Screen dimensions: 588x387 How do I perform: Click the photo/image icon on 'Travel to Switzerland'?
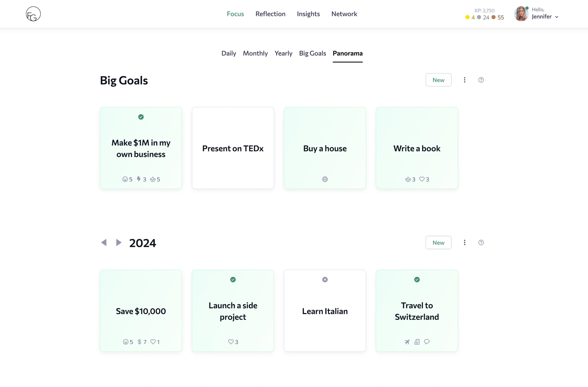click(x=416, y=342)
